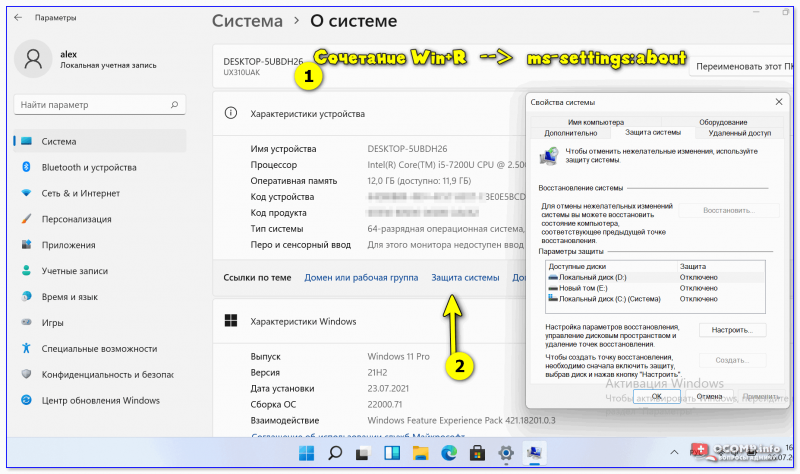
Task: Click the Windows 11 Pro edition value
Action: point(398,357)
